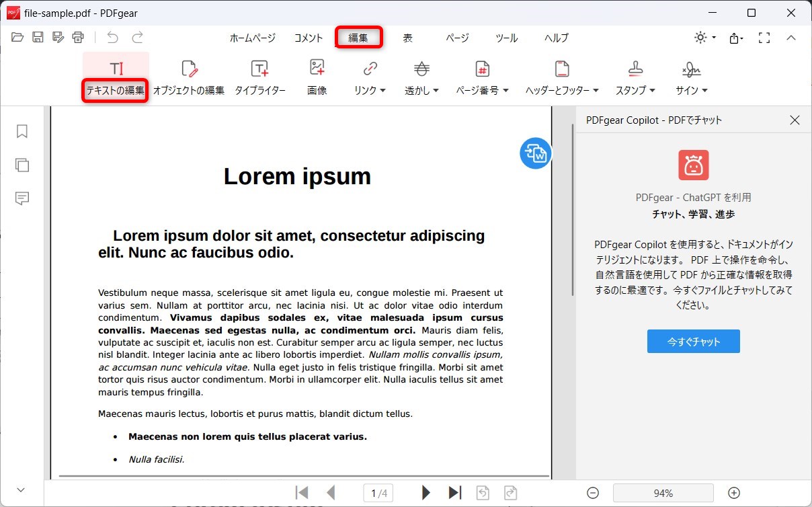This screenshot has height=507, width=812.
Task: Click the Word conversion floating button
Action: click(535, 153)
